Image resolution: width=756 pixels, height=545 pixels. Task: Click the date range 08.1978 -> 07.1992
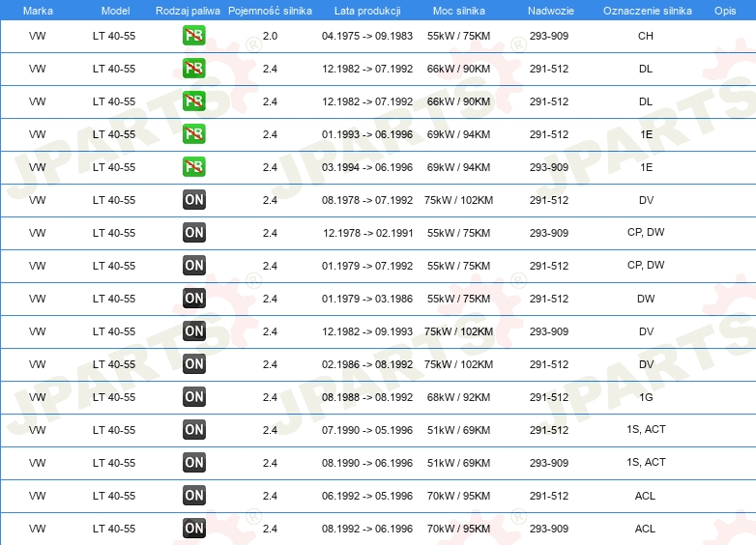[367, 200]
